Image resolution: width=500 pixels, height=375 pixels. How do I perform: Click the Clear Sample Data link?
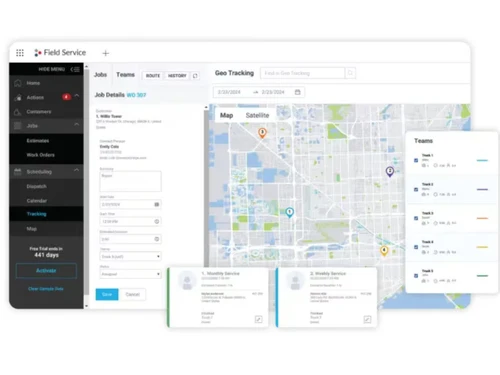pos(46,289)
